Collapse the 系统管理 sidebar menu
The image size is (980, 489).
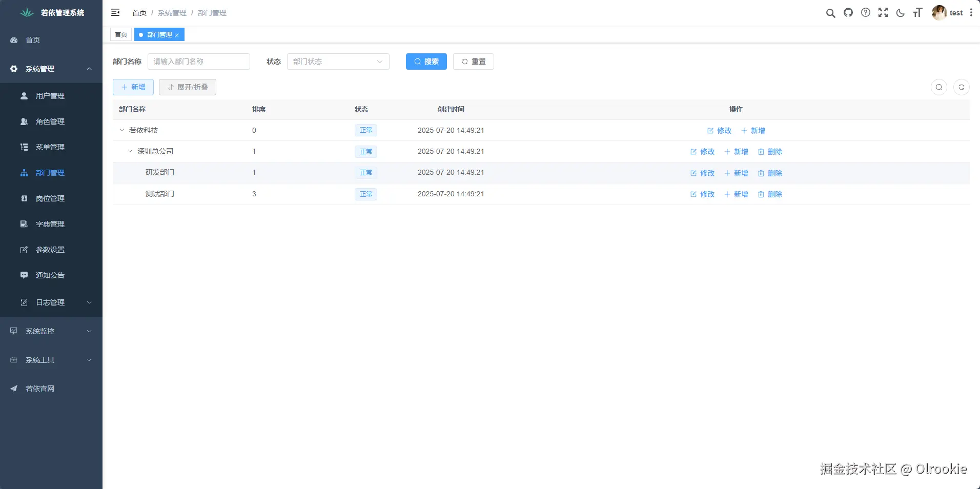point(51,69)
